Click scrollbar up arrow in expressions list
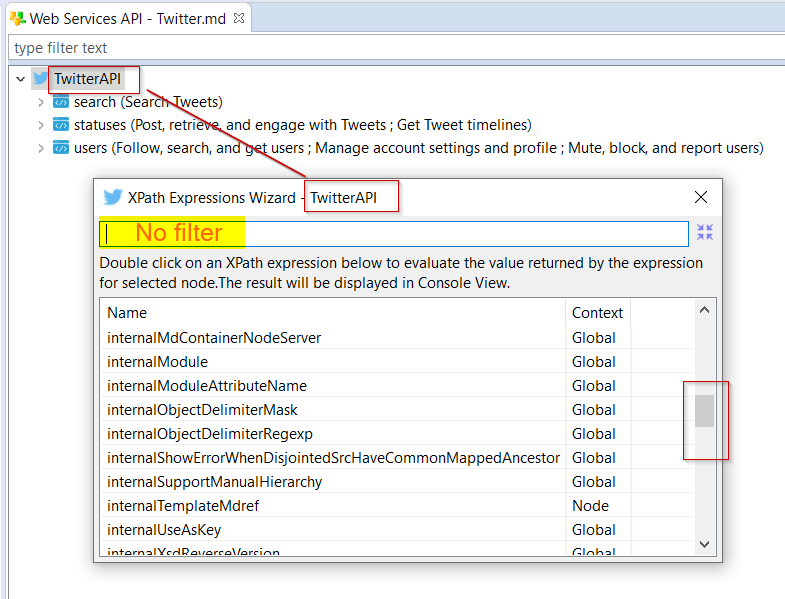785x599 pixels. (704, 310)
